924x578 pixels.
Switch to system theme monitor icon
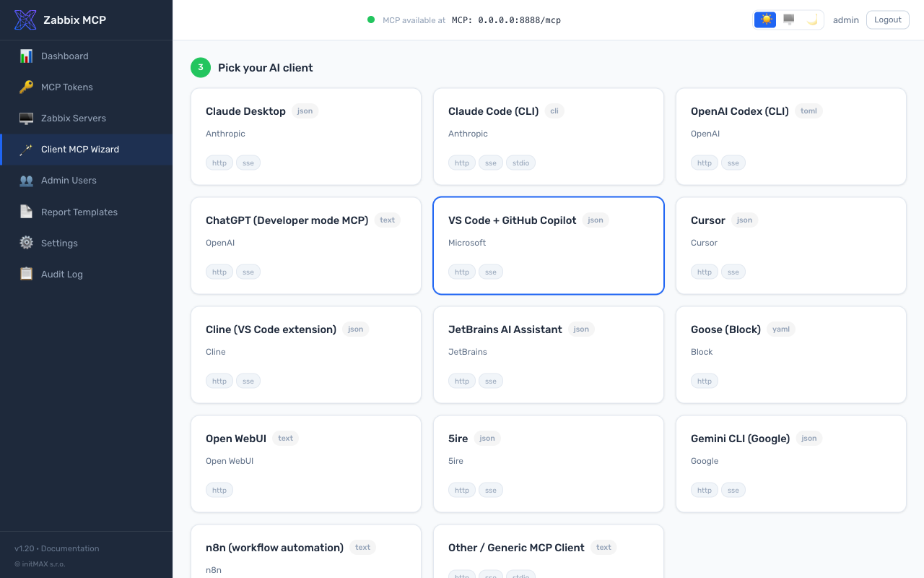click(788, 20)
